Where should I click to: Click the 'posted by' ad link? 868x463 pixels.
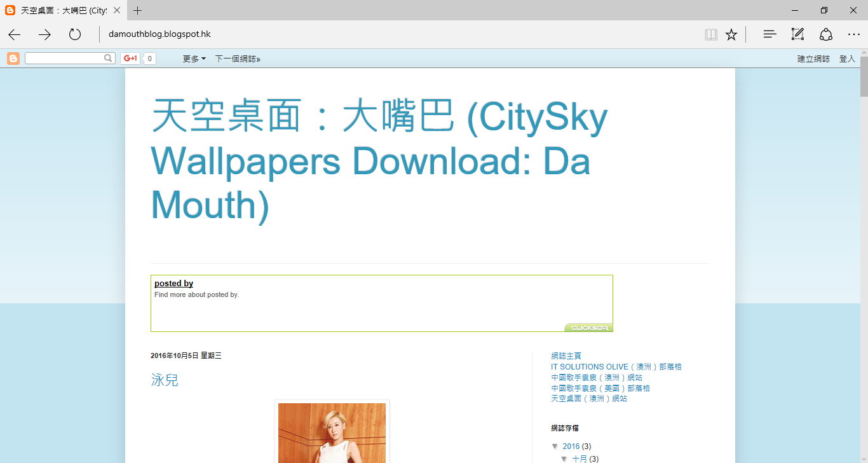click(x=173, y=284)
